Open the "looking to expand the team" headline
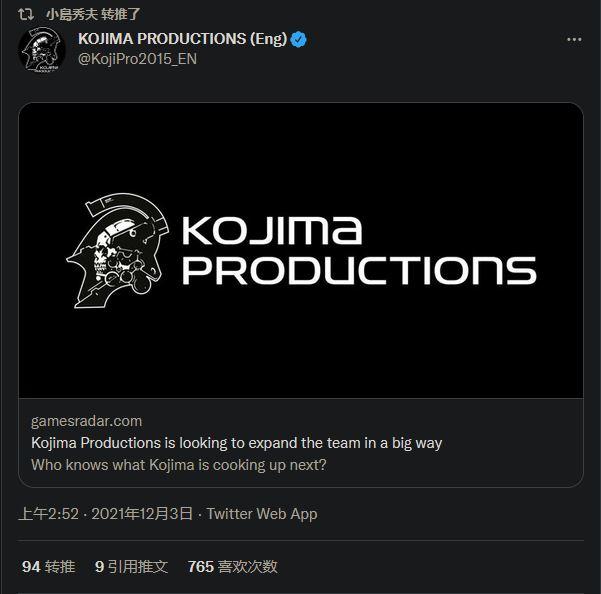The width and height of the screenshot is (601, 594). point(236,442)
